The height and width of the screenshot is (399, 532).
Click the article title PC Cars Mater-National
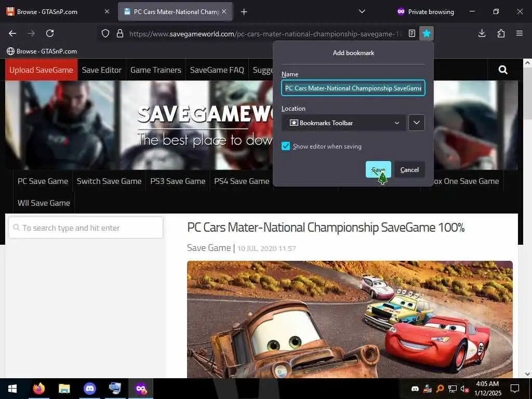(x=326, y=228)
